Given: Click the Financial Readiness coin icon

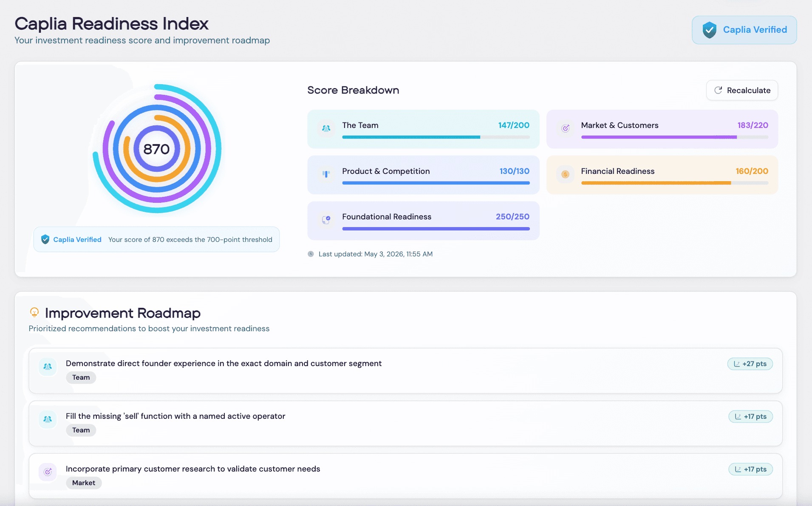Looking at the screenshot, I should click(x=565, y=174).
